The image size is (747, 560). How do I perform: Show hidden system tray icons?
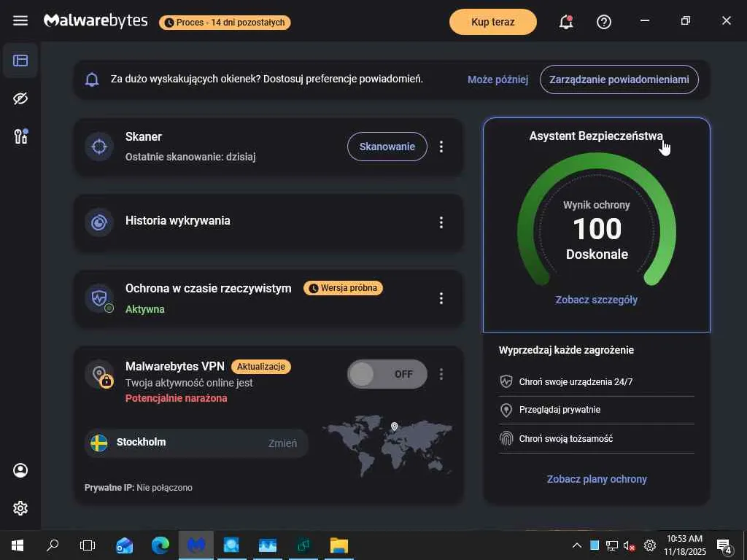click(x=576, y=545)
